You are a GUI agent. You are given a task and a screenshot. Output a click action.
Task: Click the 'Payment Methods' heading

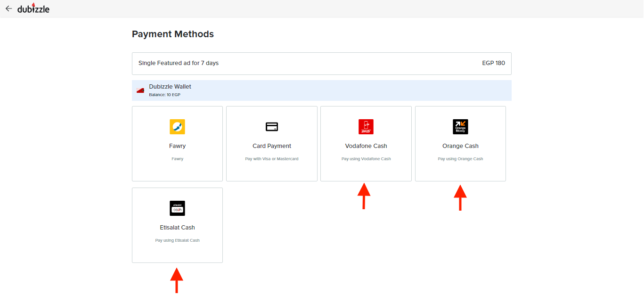pyautogui.click(x=173, y=34)
